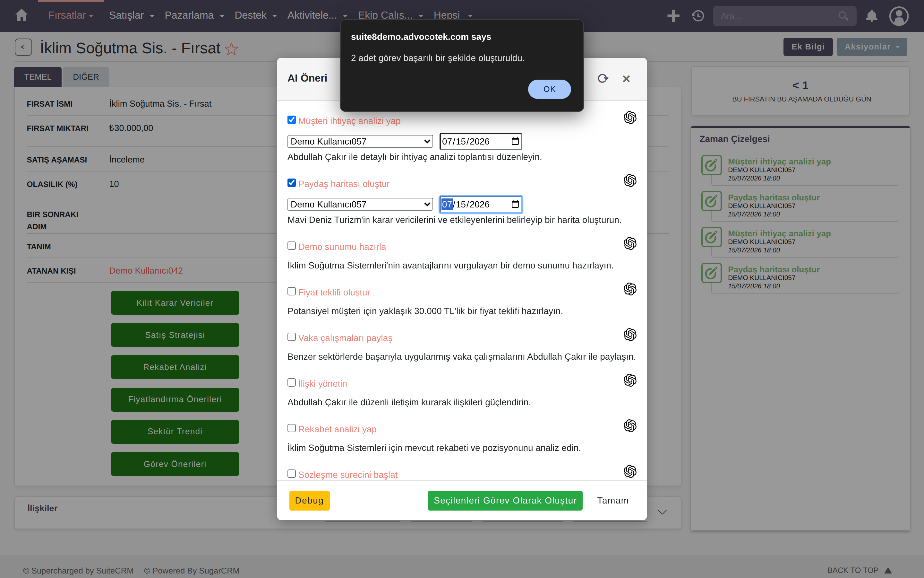The height and width of the screenshot is (578, 924).
Task: Click Satış Stratejisi button
Action: (175, 335)
